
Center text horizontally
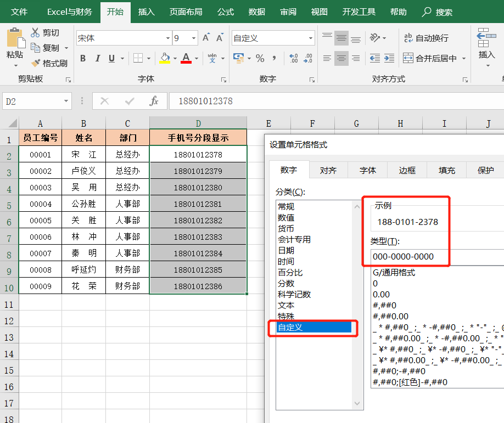[341, 59]
